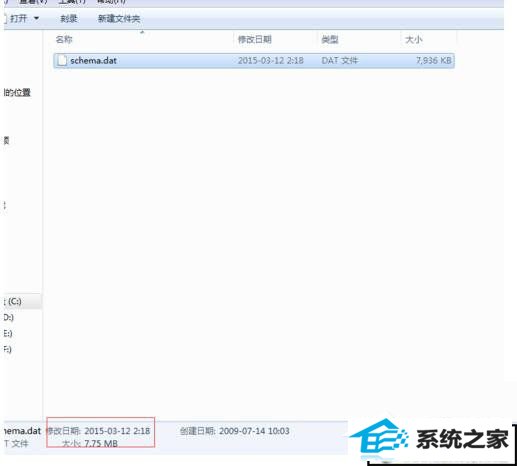Click the 刻录 toolbar button
The height and width of the screenshot is (466, 517).
[69, 19]
